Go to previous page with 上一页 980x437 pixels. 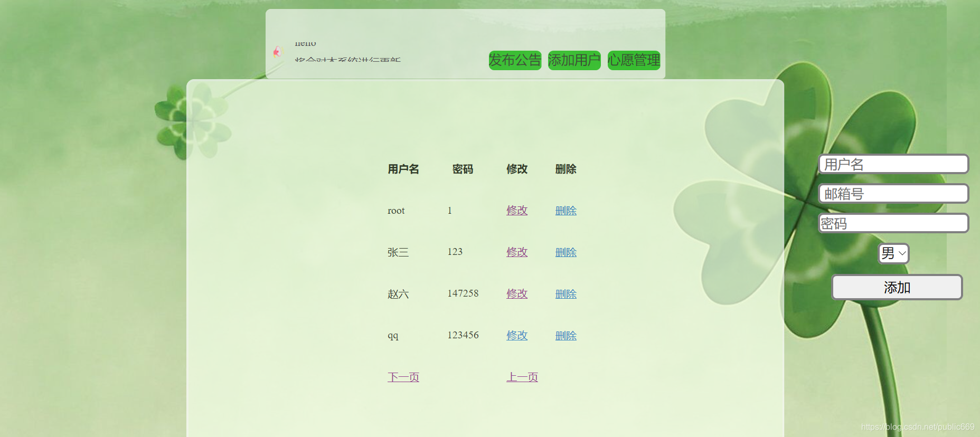[522, 377]
